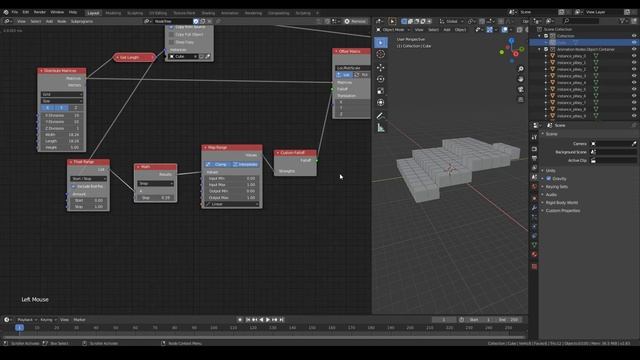The image size is (640, 360).
Task: Switch to the Layout workspace tab
Action: pyautogui.click(x=93, y=13)
